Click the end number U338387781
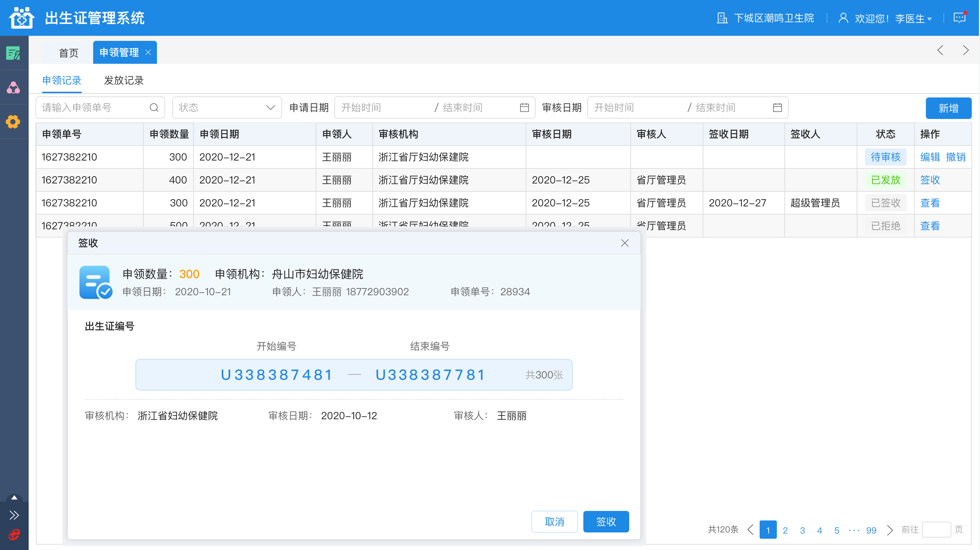980x550 pixels. click(x=430, y=375)
